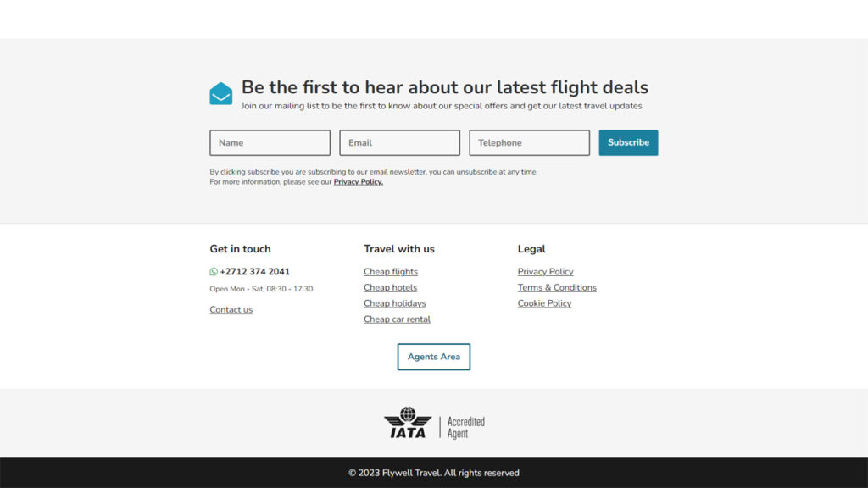Open Privacy Policy under Legal
Image resolution: width=868 pixels, height=488 pixels.
[x=545, y=272]
